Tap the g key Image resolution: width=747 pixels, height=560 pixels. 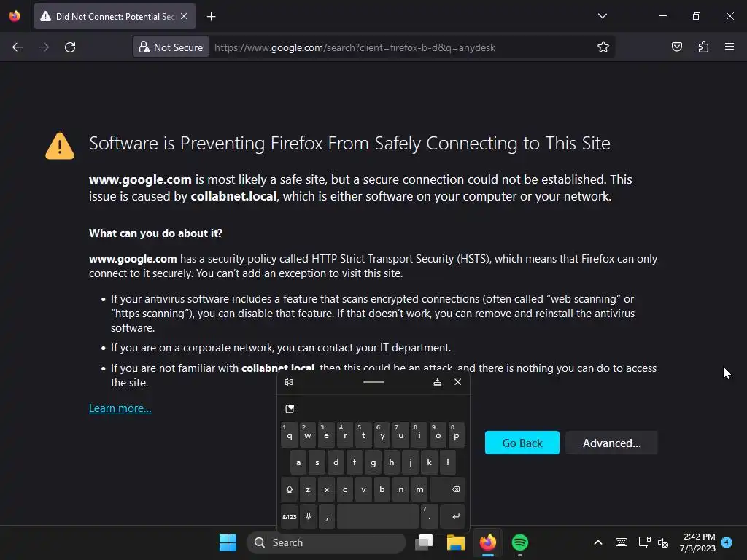click(x=373, y=462)
